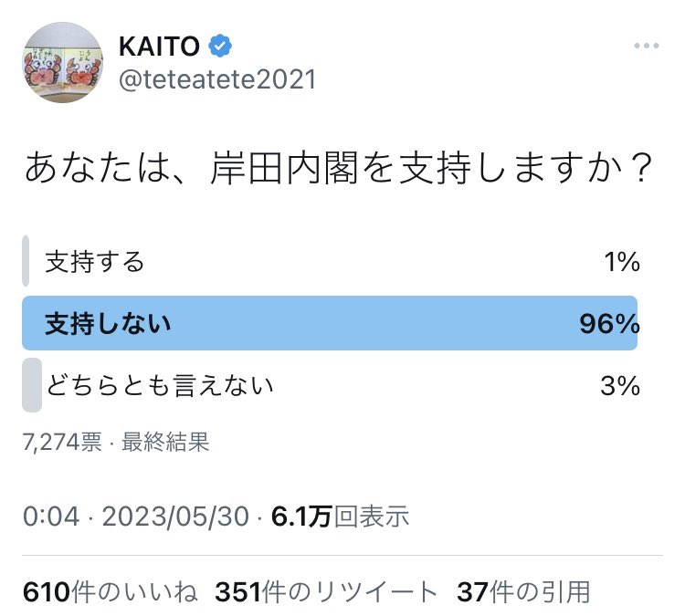Open KAITO's crab profile picture
Screen dimensions: 685x616
click(63, 62)
